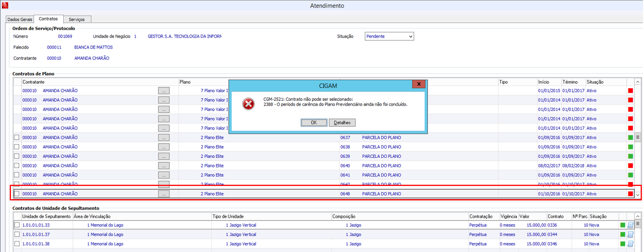Open the lookup button in contract 0639 row
The image size is (644, 252).
164,156
